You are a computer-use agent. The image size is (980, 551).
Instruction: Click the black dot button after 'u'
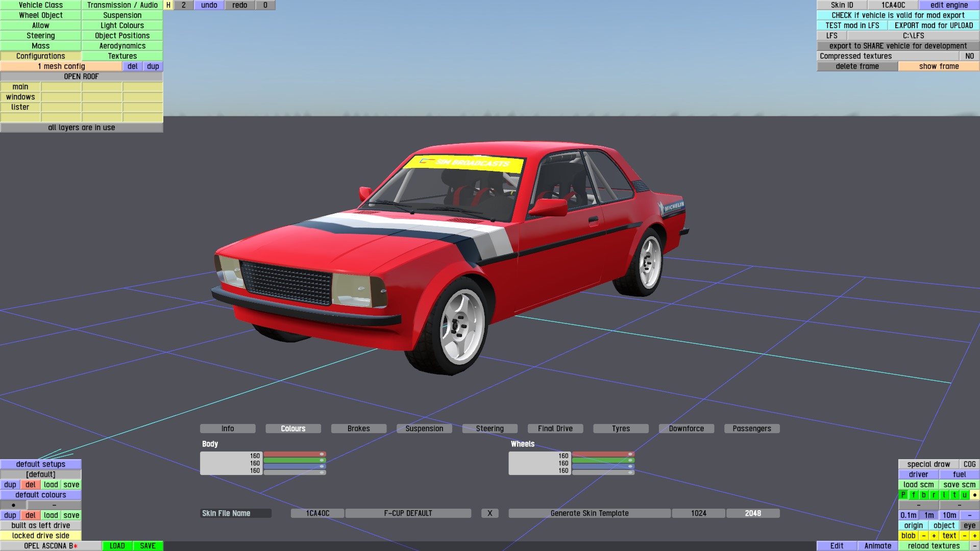(x=974, y=495)
